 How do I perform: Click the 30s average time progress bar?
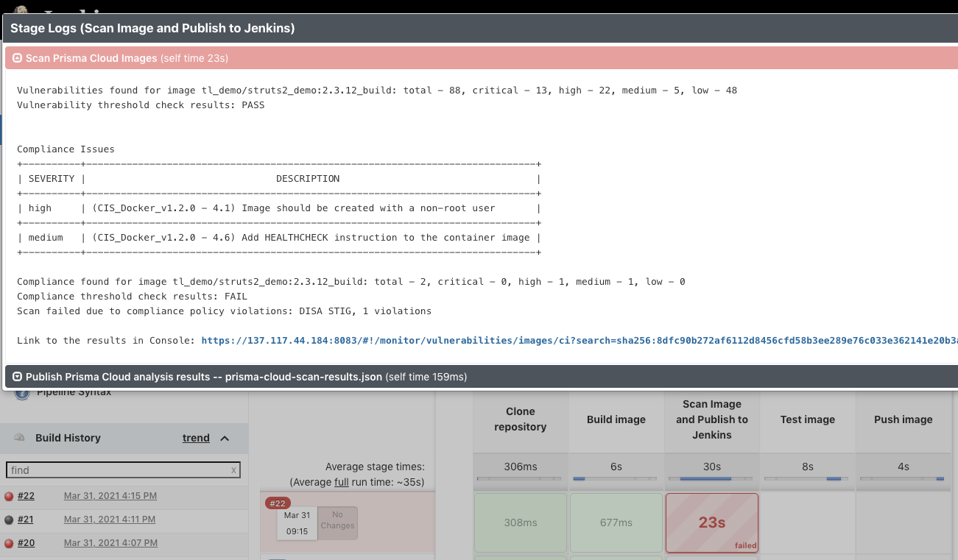(712, 478)
